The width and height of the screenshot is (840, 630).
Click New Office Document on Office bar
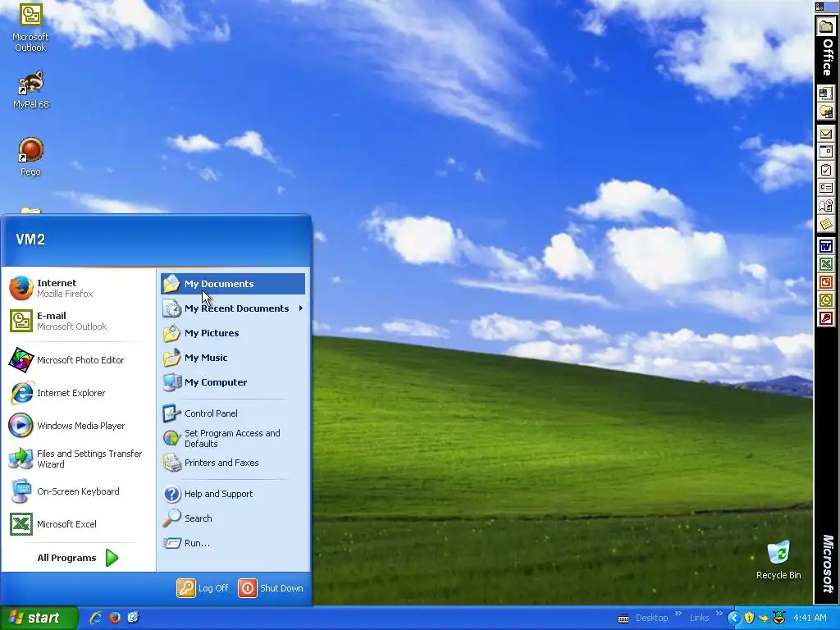pos(826,94)
